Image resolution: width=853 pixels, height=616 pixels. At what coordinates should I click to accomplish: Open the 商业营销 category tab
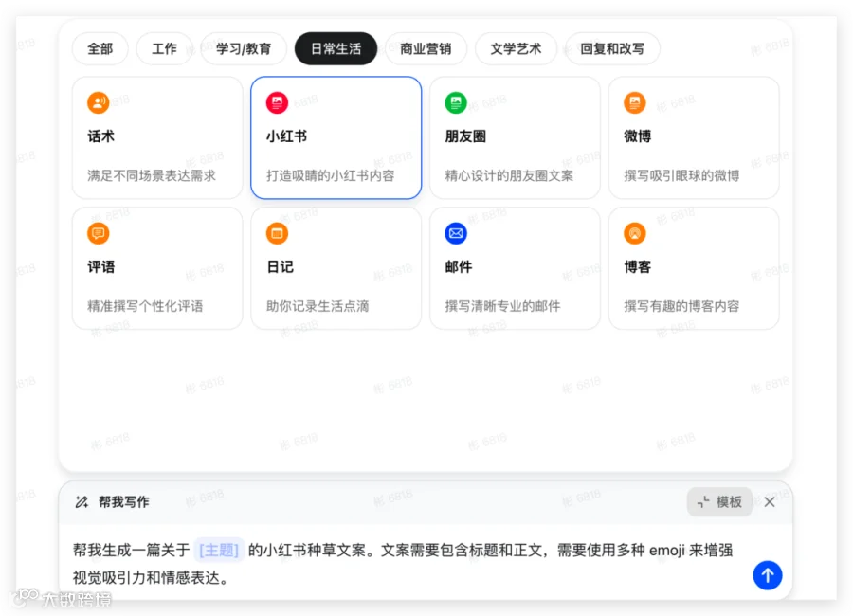coord(426,49)
